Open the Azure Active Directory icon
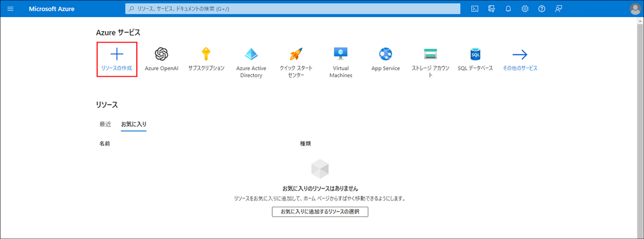 pyautogui.click(x=251, y=54)
